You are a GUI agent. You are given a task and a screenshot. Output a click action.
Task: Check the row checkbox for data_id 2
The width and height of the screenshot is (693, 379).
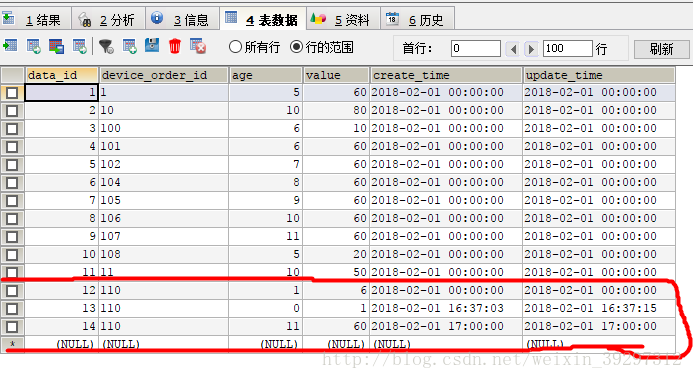pyautogui.click(x=12, y=111)
